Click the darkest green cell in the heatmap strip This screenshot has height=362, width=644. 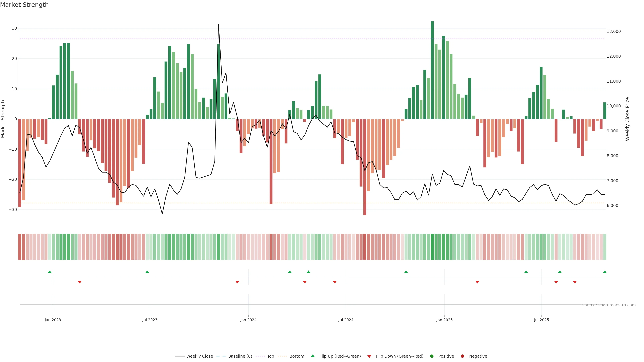point(432,247)
